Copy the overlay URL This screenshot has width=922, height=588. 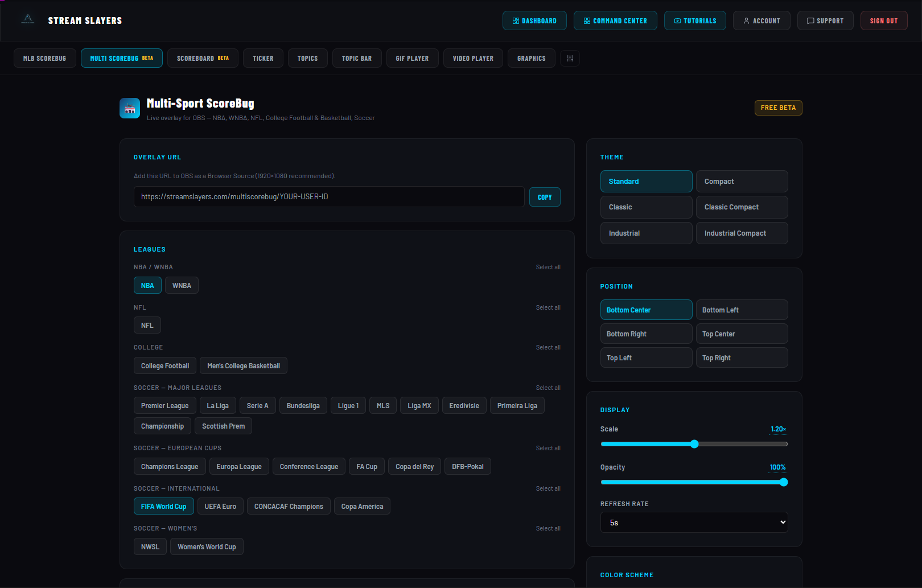click(x=545, y=197)
